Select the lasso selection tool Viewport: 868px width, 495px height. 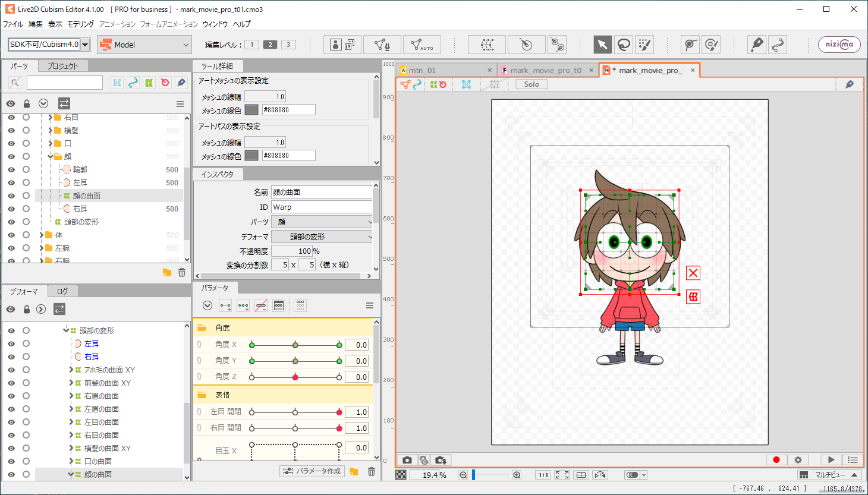tap(624, 45)
